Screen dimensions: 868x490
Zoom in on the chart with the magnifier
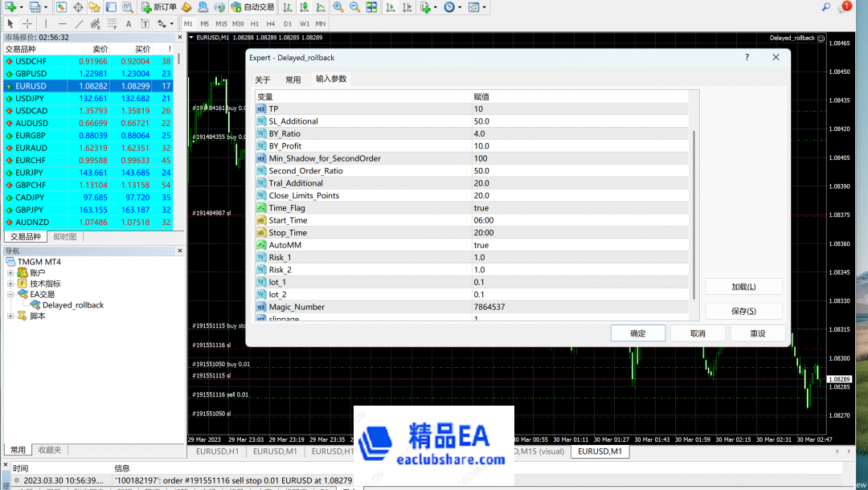[x=338, y=7]
